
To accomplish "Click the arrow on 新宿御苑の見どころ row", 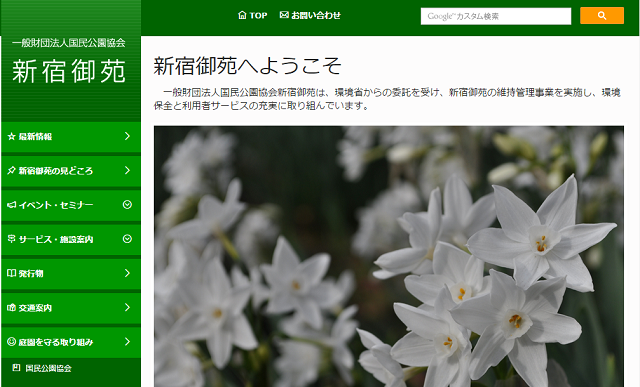I will [127, 170].
